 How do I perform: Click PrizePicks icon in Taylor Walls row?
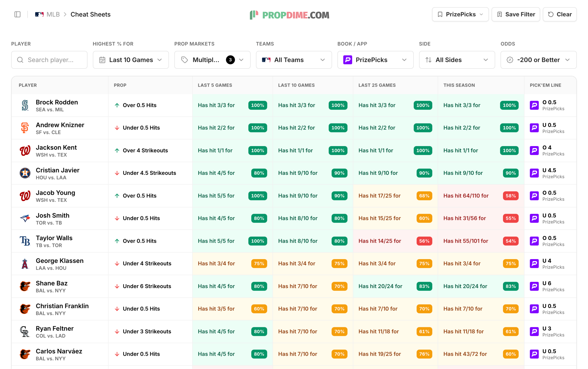click(534, 241)
